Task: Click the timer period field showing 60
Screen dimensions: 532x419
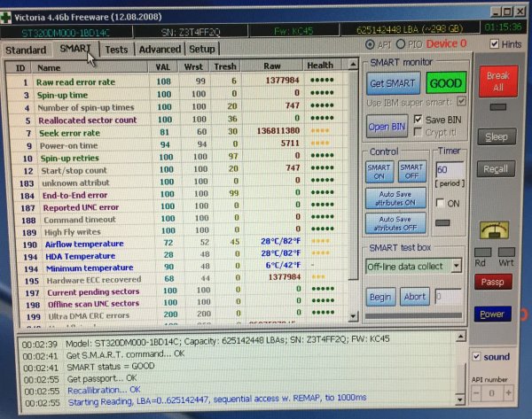Action: click(x=450, y=169)
